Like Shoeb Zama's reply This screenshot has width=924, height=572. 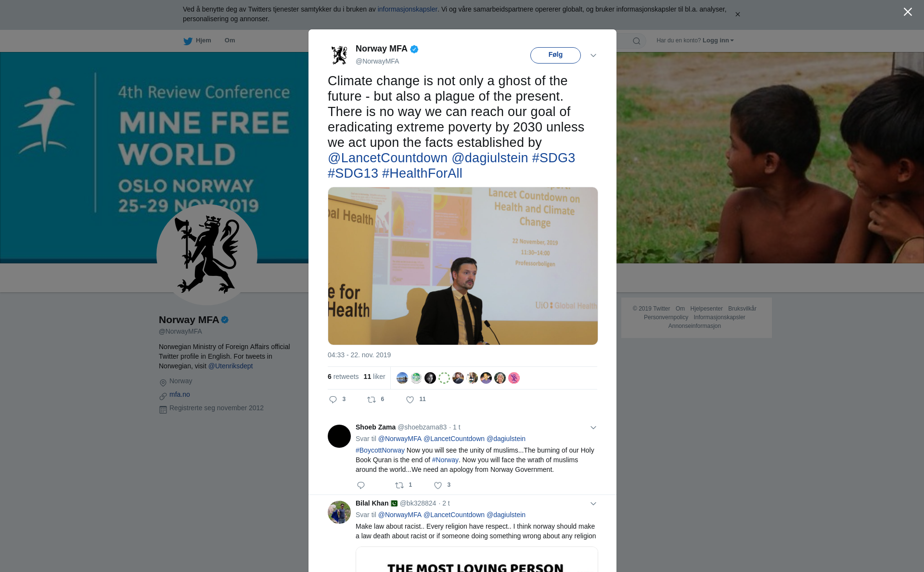pos(438,485)
